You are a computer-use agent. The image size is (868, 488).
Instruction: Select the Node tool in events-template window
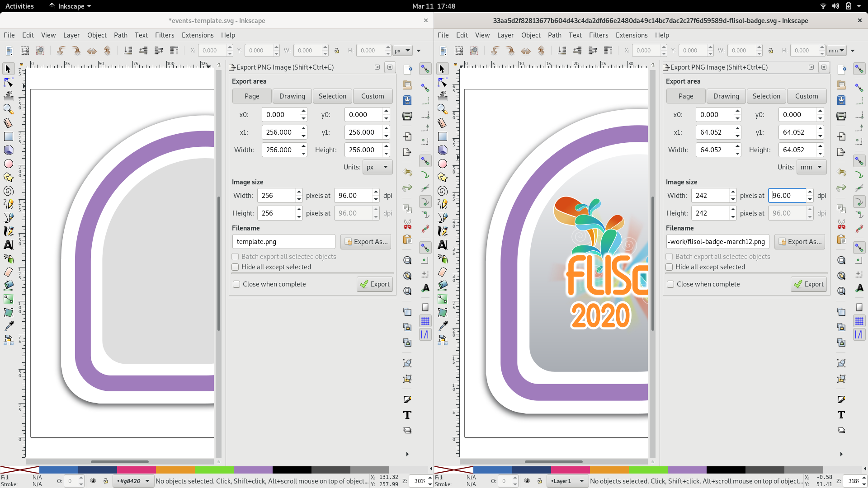point(8,82)
